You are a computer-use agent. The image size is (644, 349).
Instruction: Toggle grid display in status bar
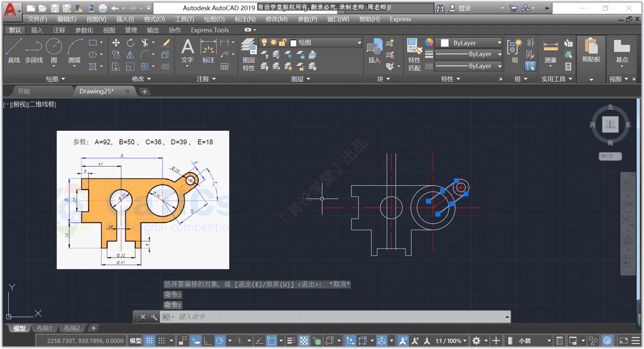pyautogui.click(x=150, y=341)
